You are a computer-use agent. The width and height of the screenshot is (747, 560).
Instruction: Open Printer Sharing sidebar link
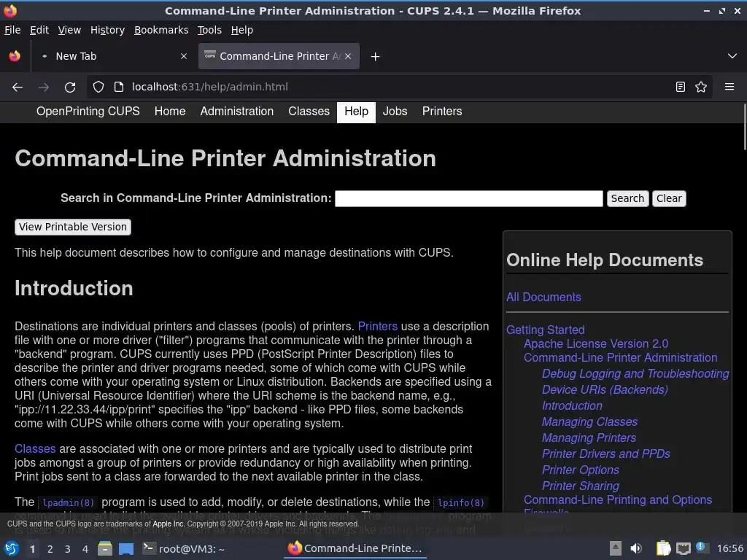pos(581,486)
